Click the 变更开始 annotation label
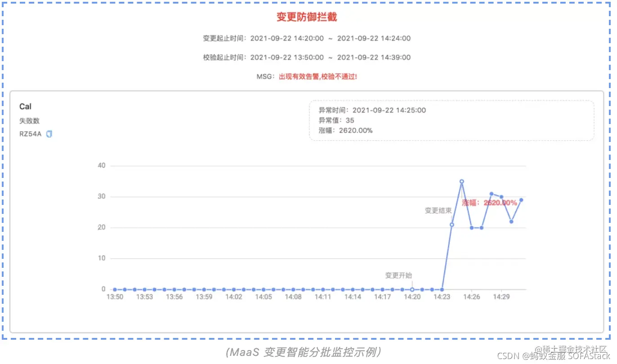The image size is (617, 364). (x=398, y=275)
